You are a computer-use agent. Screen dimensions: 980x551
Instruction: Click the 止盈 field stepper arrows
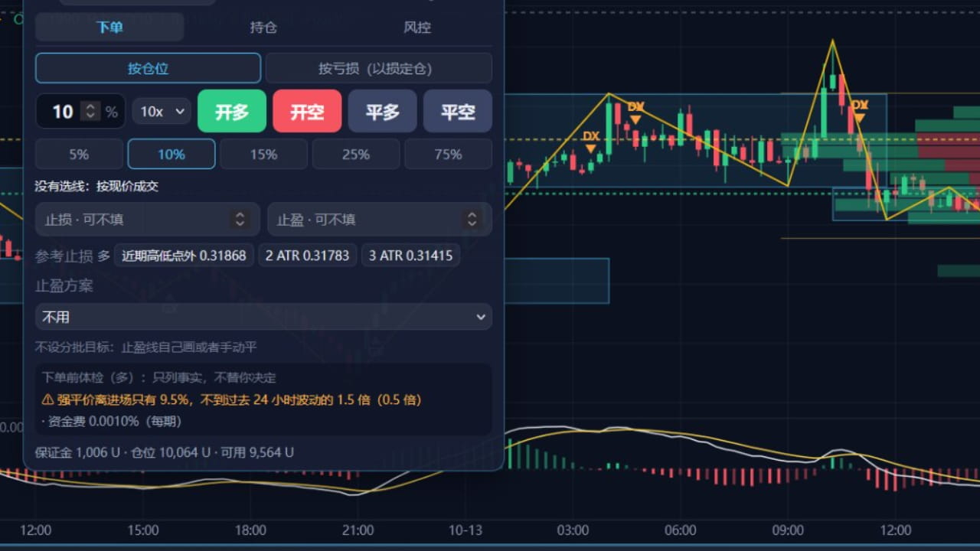tap(472, 220)
